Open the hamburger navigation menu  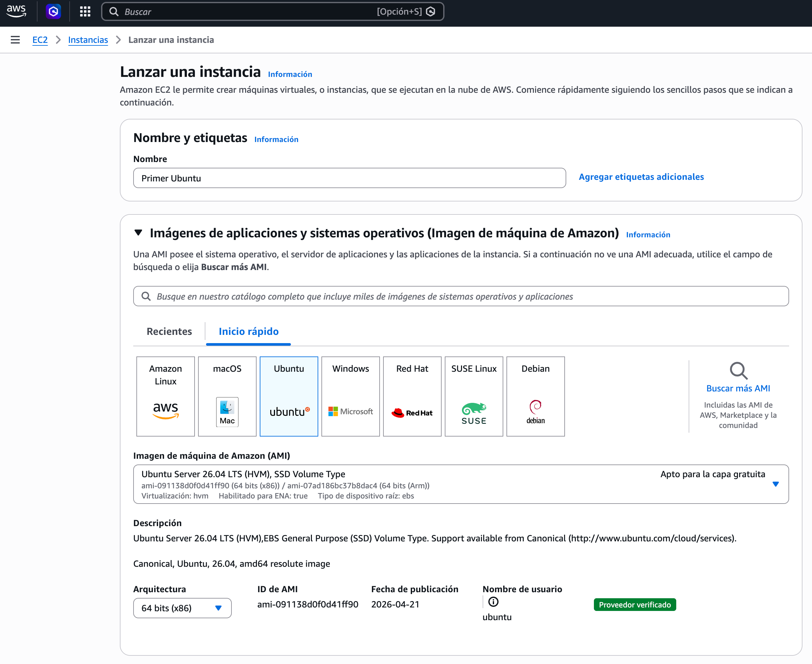15,40
